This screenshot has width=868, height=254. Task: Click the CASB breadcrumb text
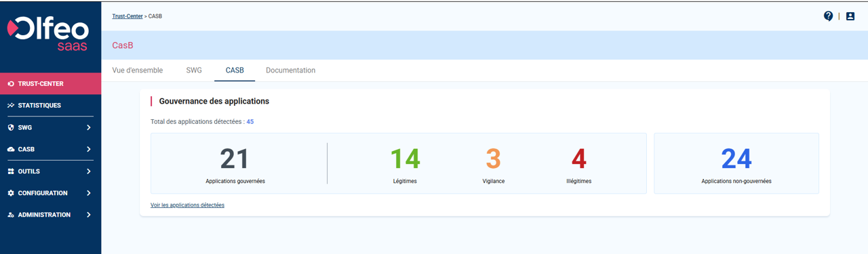point(155,16)
